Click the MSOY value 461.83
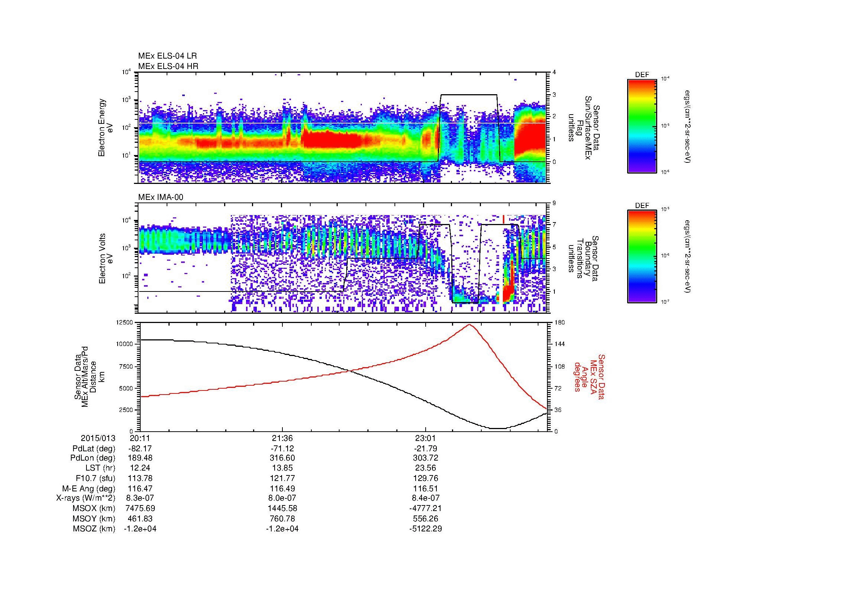 (140, 519)
